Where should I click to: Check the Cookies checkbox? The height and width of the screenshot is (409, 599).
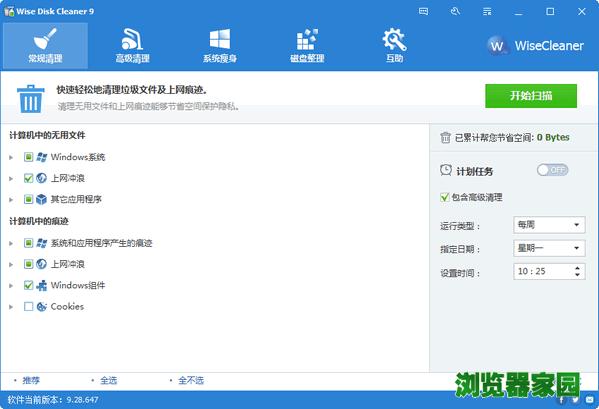(28, 306)
